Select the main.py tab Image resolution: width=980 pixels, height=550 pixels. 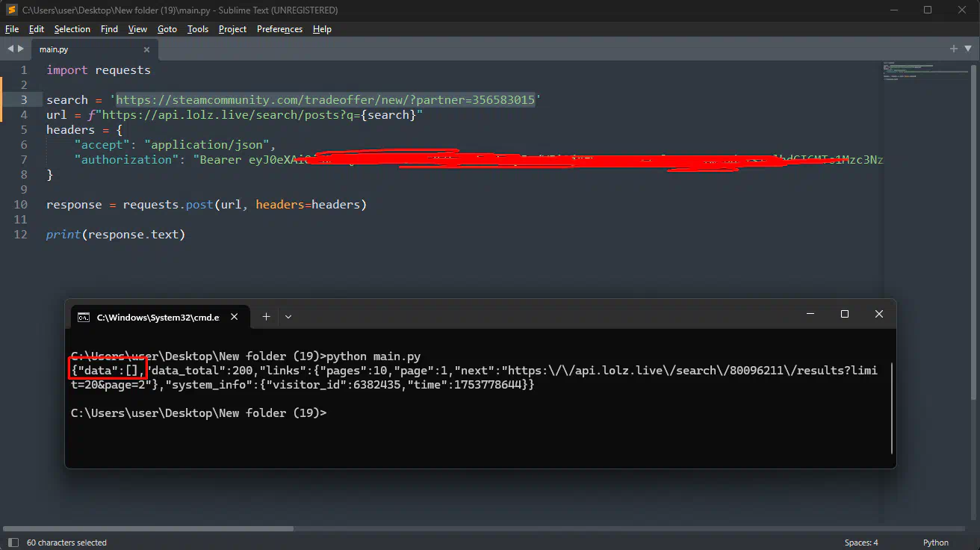(93, 49)
